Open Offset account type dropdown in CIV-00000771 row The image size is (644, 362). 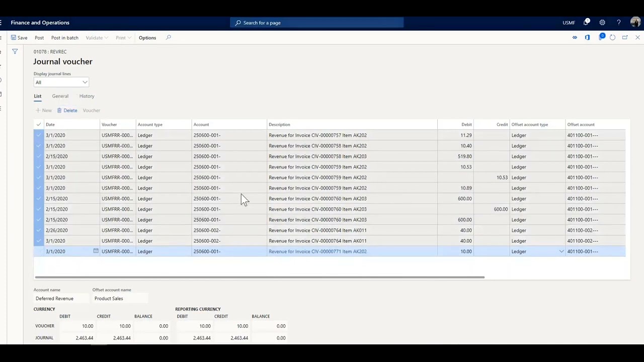point(561,251)
